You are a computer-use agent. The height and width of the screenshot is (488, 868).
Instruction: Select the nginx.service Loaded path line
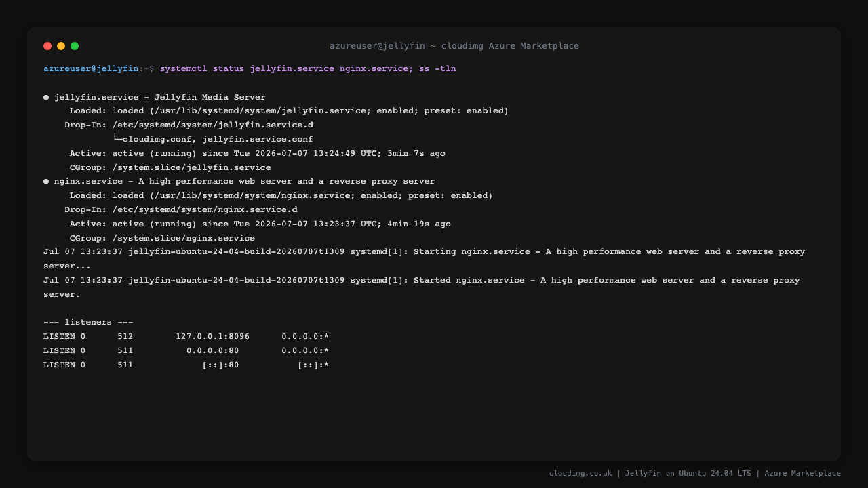[x=281, y=195]
